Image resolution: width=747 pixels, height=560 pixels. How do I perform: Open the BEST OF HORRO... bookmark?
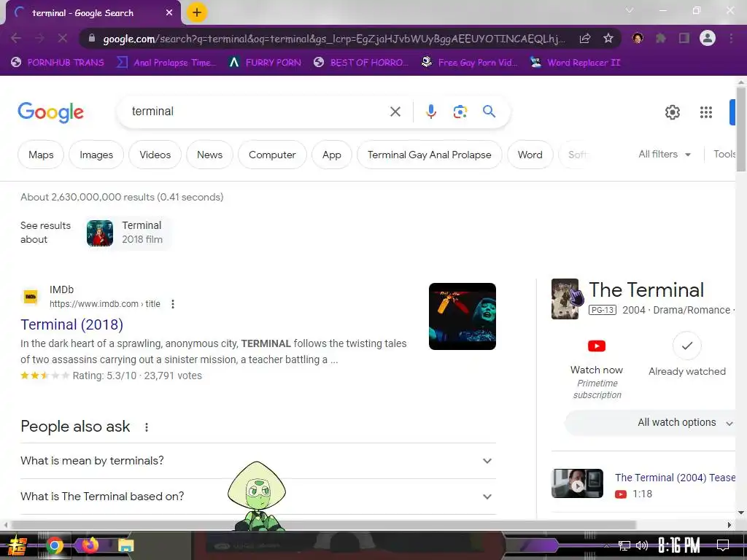[x=362, y=63]
